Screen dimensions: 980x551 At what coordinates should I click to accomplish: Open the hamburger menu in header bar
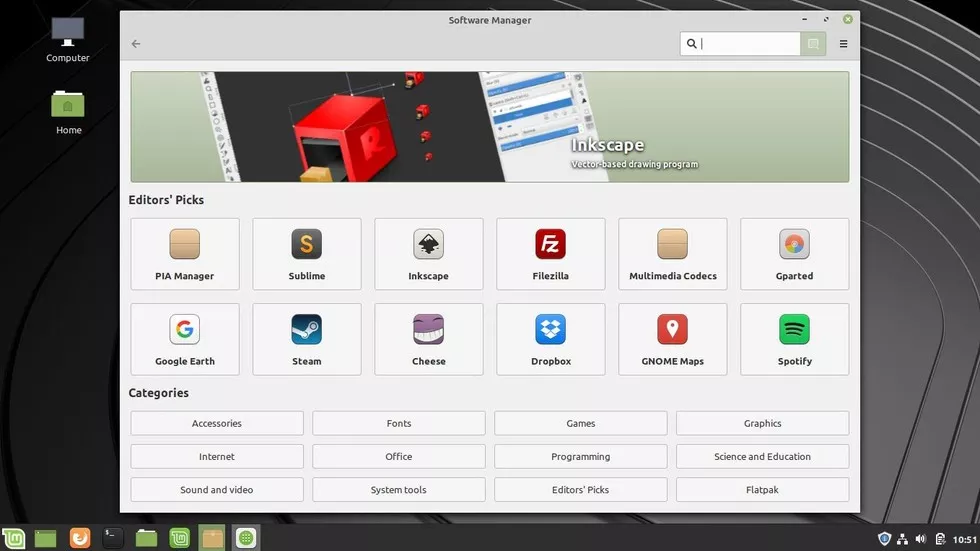[844, 44]
